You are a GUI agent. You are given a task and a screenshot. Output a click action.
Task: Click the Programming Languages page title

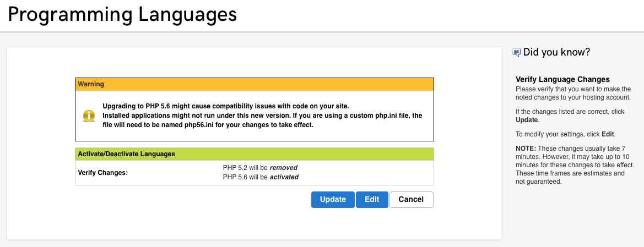click(x=122, y=15)
